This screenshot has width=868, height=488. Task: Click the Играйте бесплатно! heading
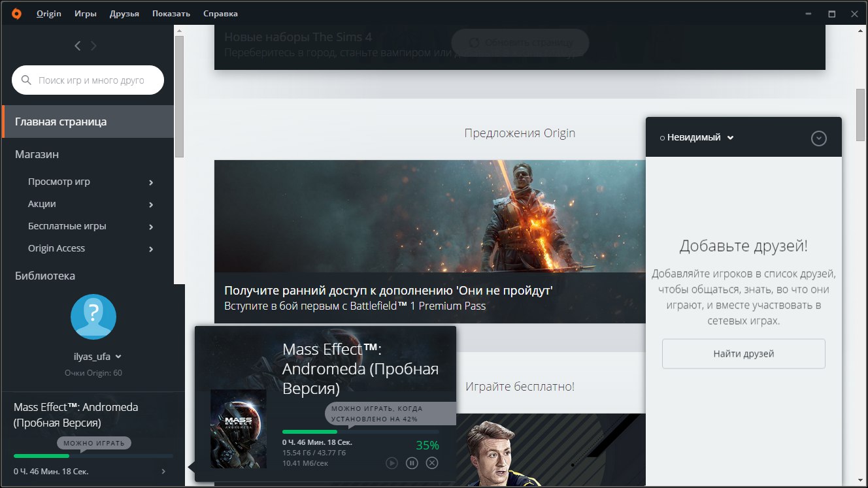[520, 387]
